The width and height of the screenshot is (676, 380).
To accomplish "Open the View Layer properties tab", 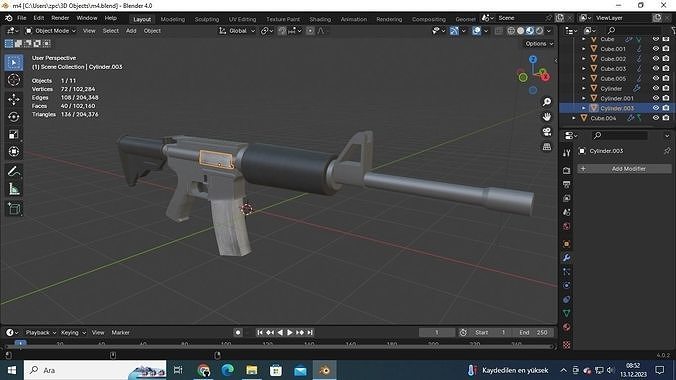I will pos(566,198).
